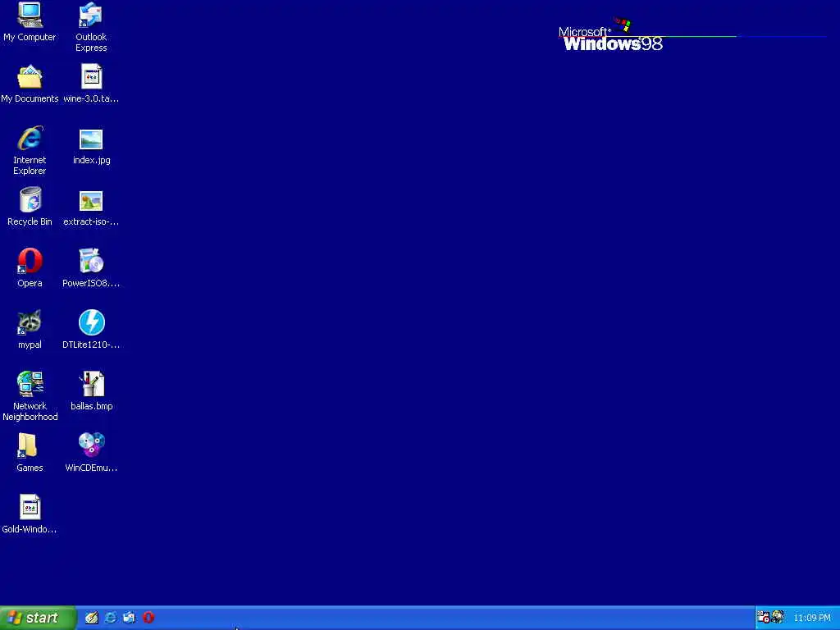Click Show Desktop quick launch icon
840x630 pixels.
click(x=92, y=618)
